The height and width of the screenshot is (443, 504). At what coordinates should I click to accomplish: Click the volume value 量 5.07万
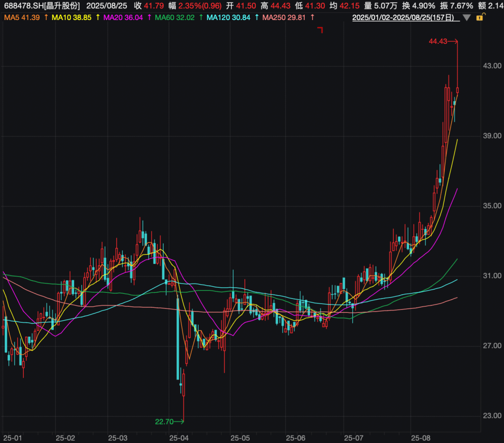[x=381, y=6]
